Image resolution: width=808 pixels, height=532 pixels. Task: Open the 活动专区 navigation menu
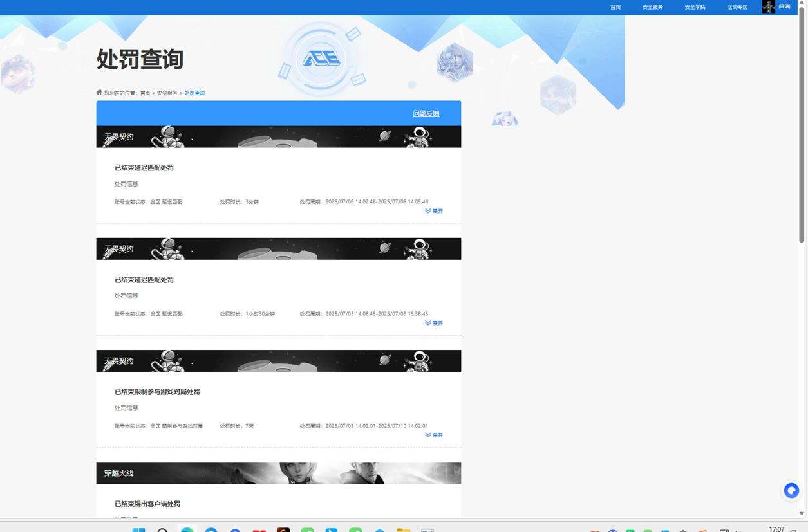pyautogui.click(x=737, y=7)
